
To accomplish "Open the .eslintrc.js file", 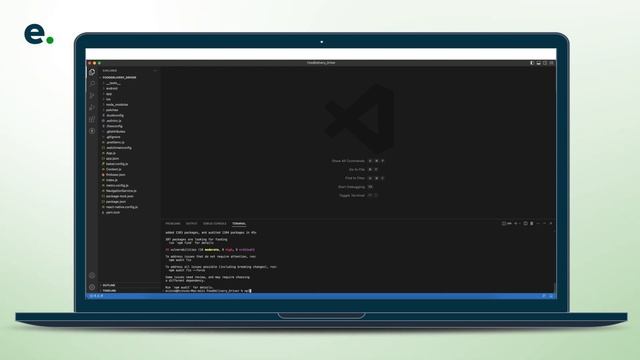I will coord(113,121).
